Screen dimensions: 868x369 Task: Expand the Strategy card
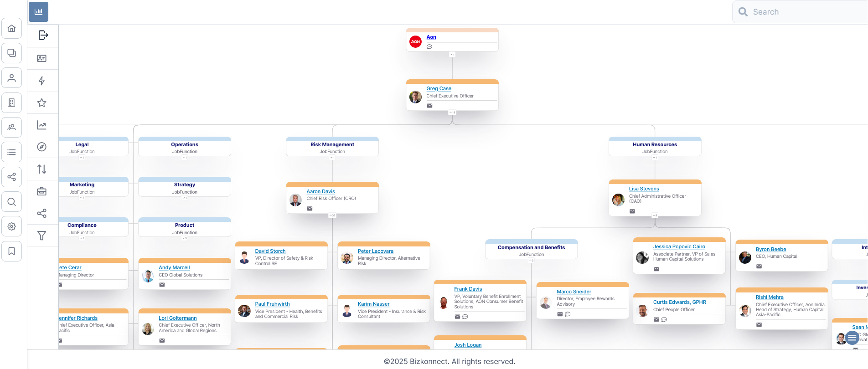[x=185, y=198]
